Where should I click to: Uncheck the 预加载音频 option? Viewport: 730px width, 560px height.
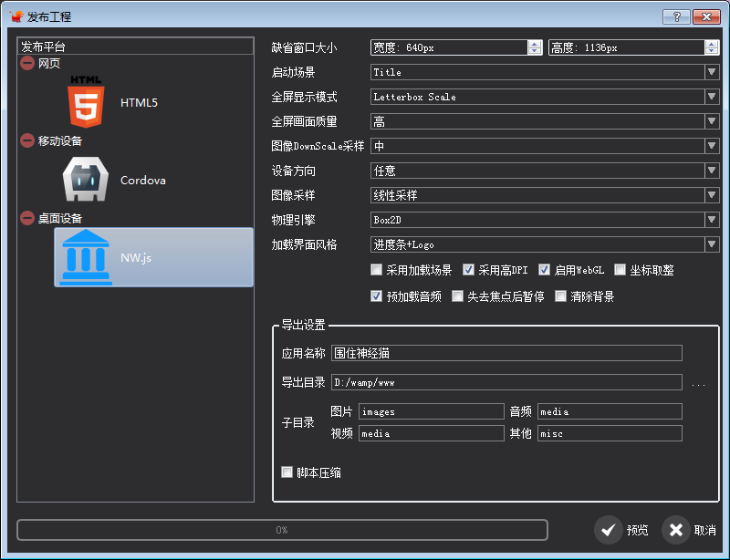377,296
